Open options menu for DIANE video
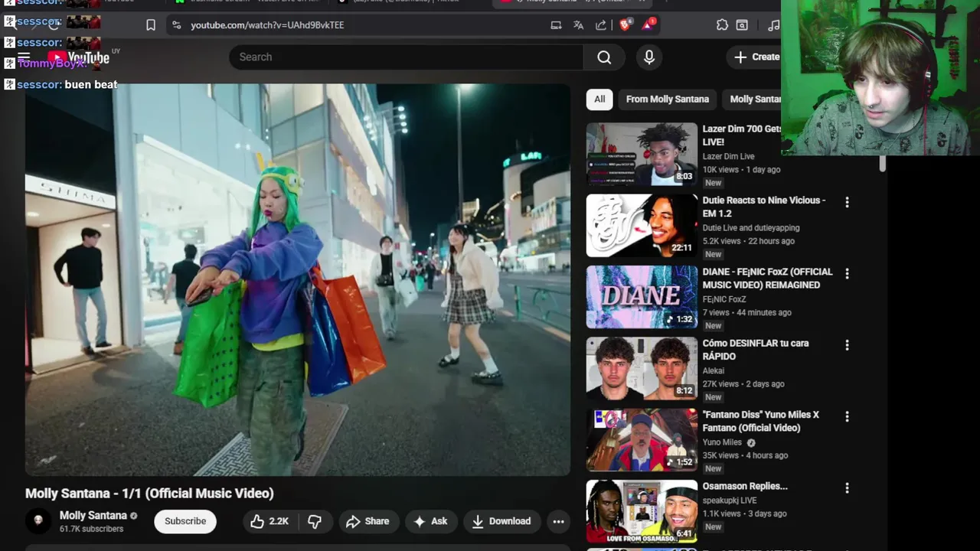This screenshot has height=551, width=980. 847,273
